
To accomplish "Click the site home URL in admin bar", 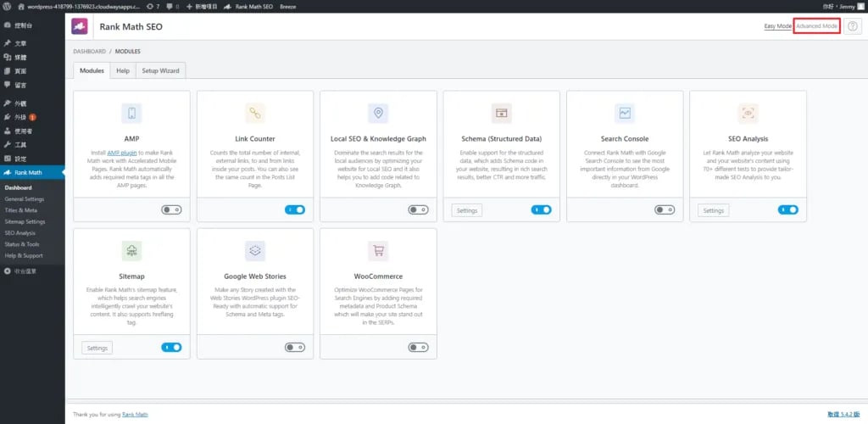I will (79, 7).
